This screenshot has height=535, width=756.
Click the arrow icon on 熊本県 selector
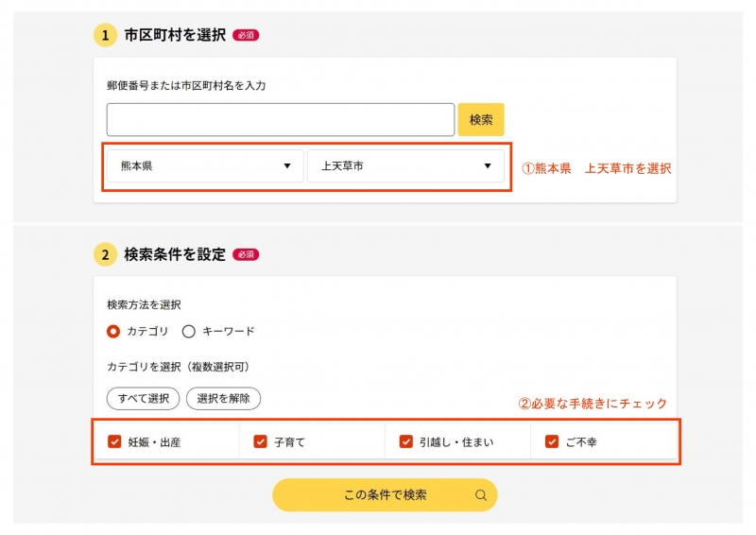point(287,166)
